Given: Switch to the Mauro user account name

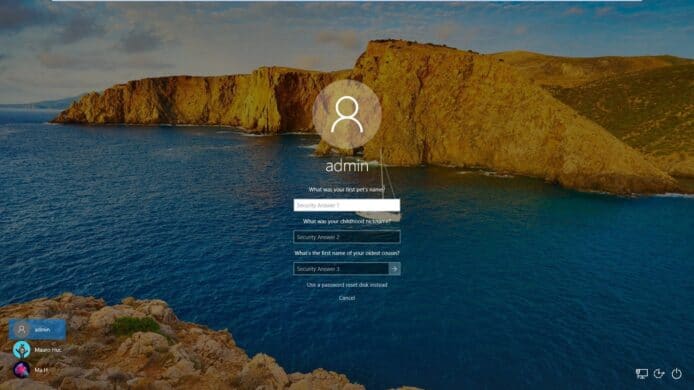Looking at the screenshot, I should 48,350.
